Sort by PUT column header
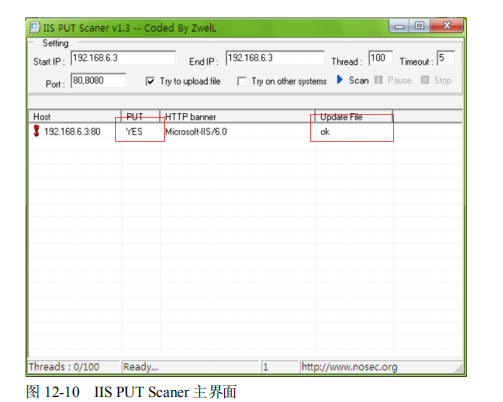Image resolution: width=503 pixels, height=402 pixels. (x=141, y=117)
